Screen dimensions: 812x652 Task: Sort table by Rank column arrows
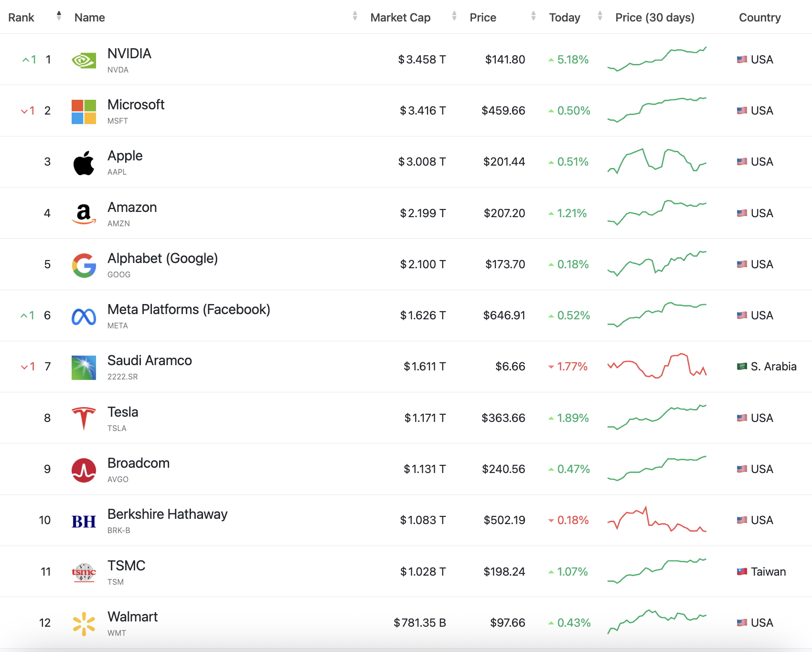pos(59,16)
